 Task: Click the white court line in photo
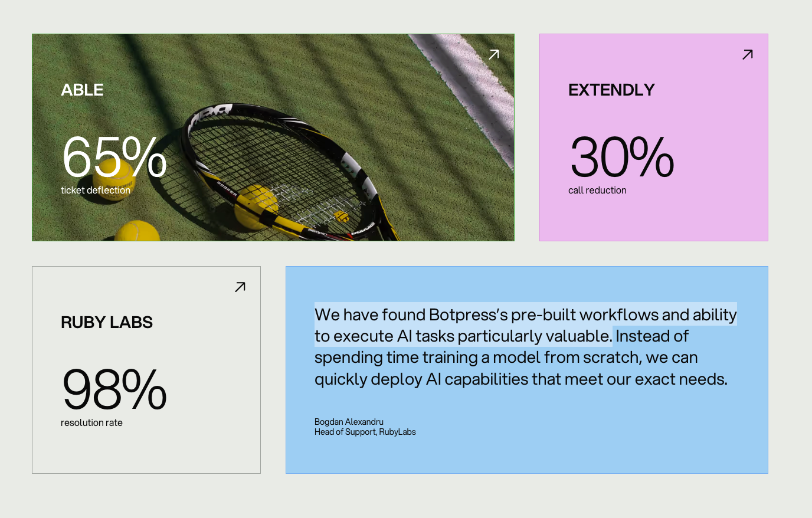pos(466,88)
